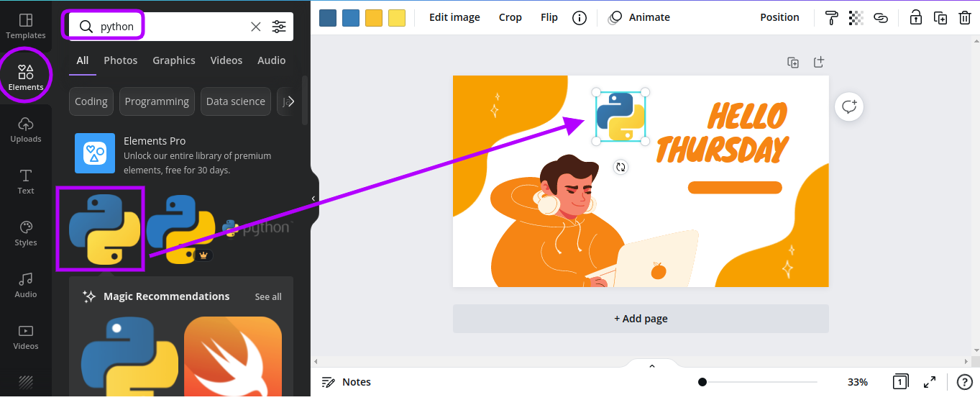Image resolution: width=980 pixels, height=400 pixels.
Task: Pick the dark blue color swatch
Action: pos(328,18)
